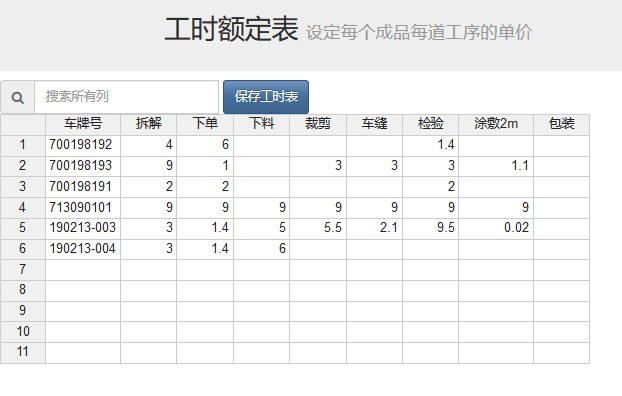Click the cell containing 713090101
The image size is (622, 396).
[83, 207]
